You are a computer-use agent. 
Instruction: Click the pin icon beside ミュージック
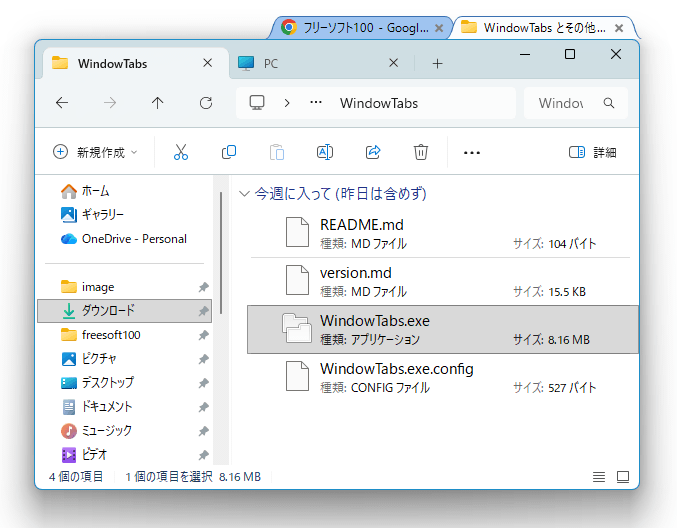coord(203,431)
